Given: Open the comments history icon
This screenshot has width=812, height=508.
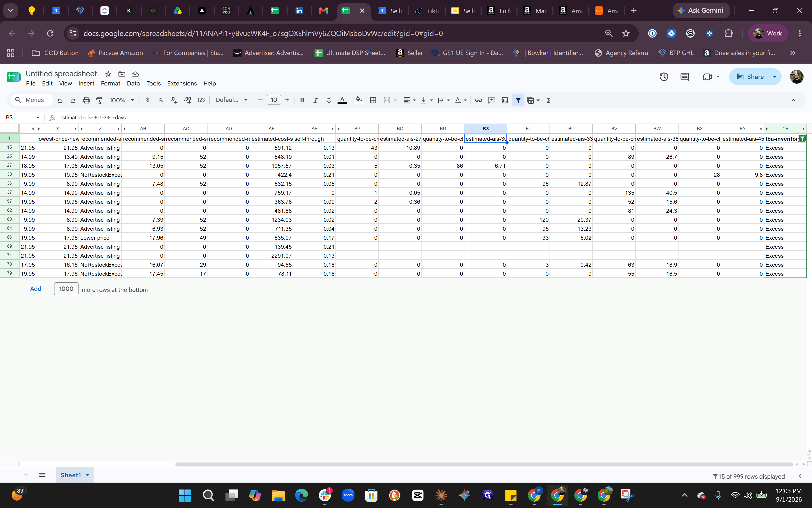Looking at the screenshot, I should click(x=685, y=77).
